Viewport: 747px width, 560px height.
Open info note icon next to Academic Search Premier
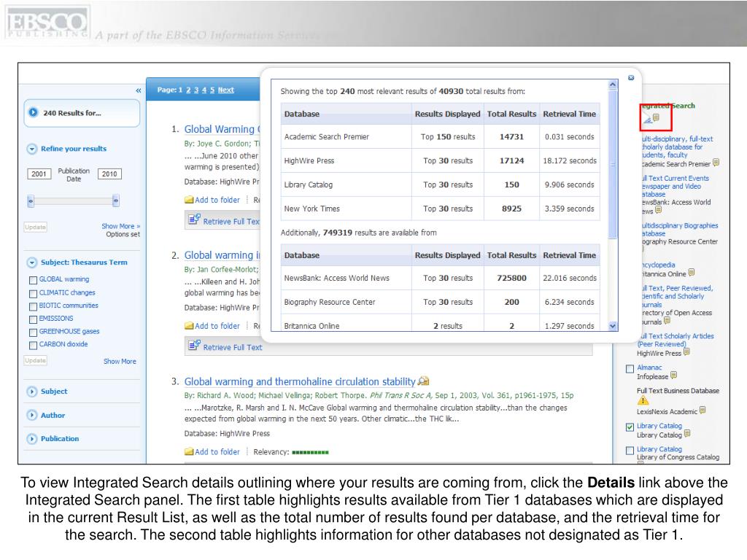coord(716,163)
